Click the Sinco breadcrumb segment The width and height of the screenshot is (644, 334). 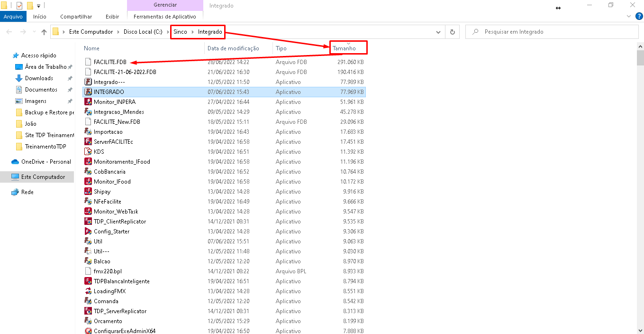(x=180, y=32)
